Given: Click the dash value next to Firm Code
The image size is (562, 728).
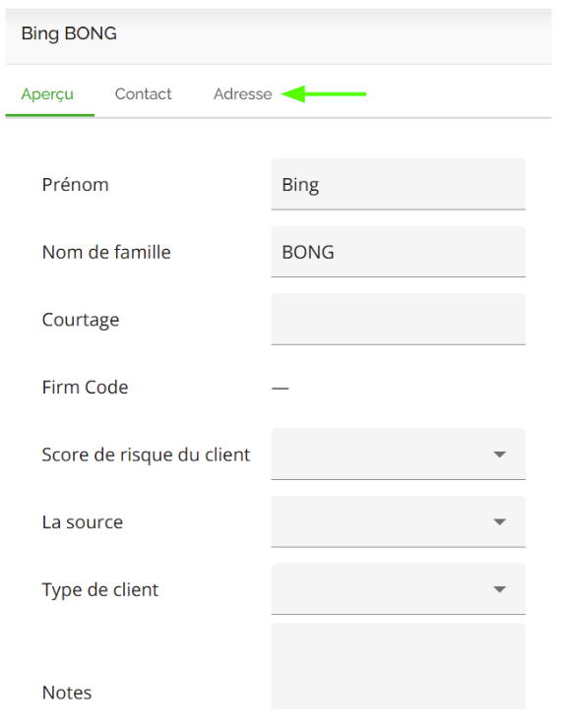Looking at the screenshot, I should coord(281,388).
